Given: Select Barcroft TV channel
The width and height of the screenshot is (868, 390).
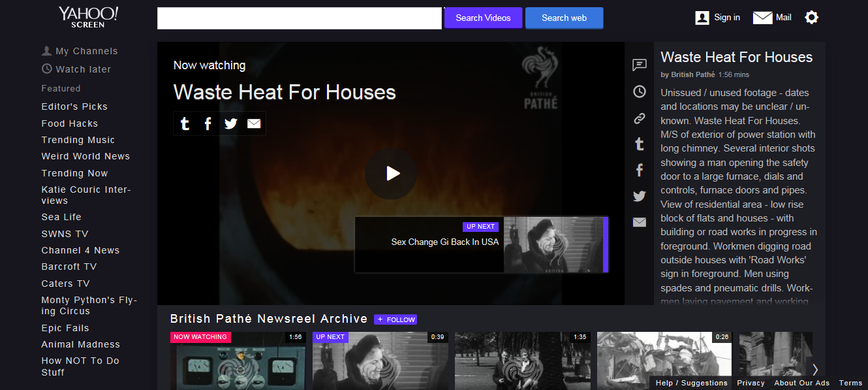Looking at the screenshot, I should pos(69,267).
